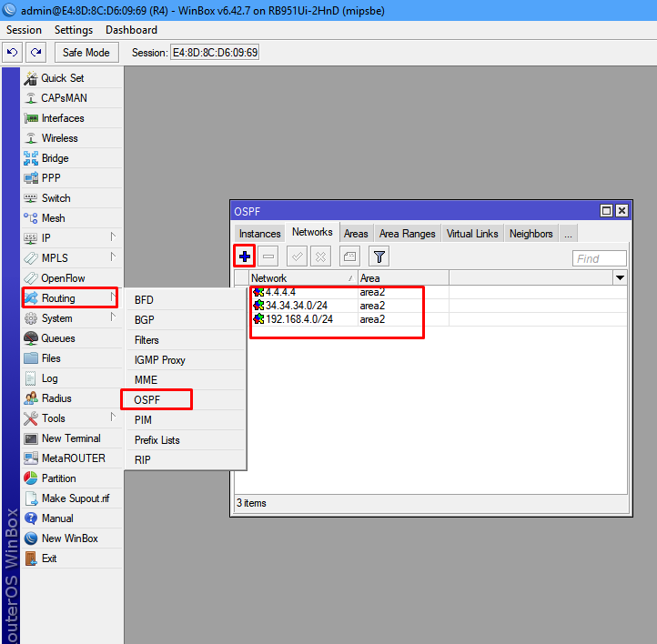
Task: Select MME in Routing submenu
Action: pos(185,380)
